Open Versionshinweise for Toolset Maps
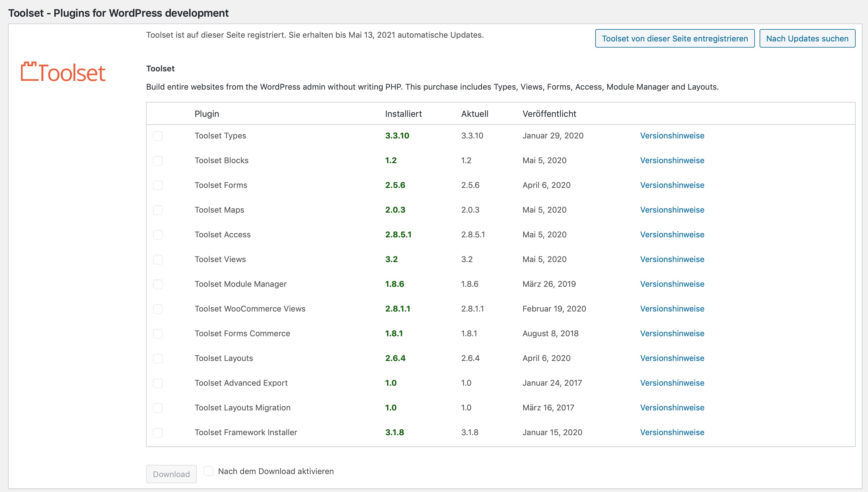This screenshot has height=492, width=868. tap(672, 210)
